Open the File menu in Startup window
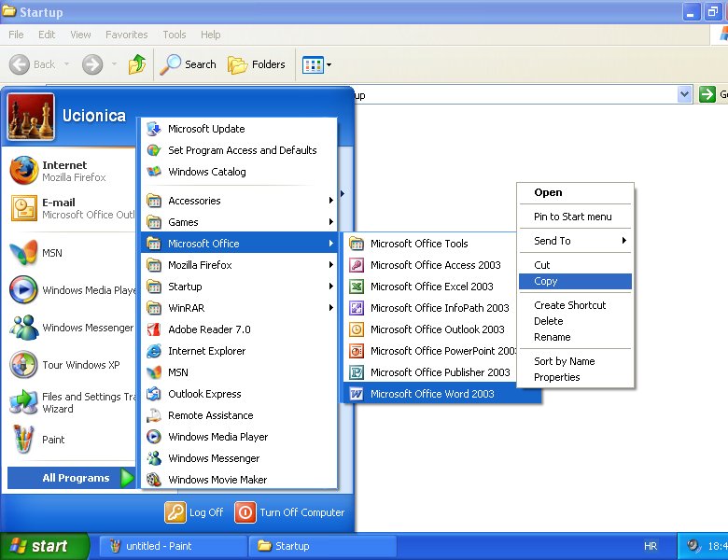Viewport: 728px width, 560px height. (16, 35)
